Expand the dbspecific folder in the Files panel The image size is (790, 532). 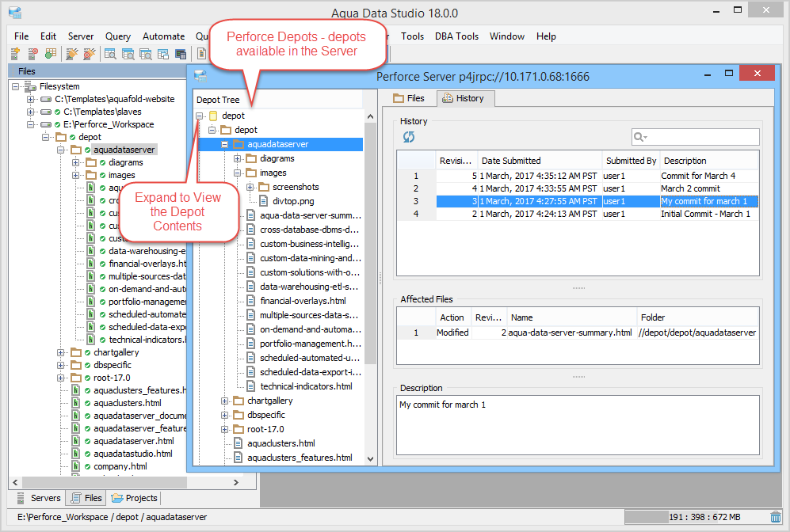(60, 365)
